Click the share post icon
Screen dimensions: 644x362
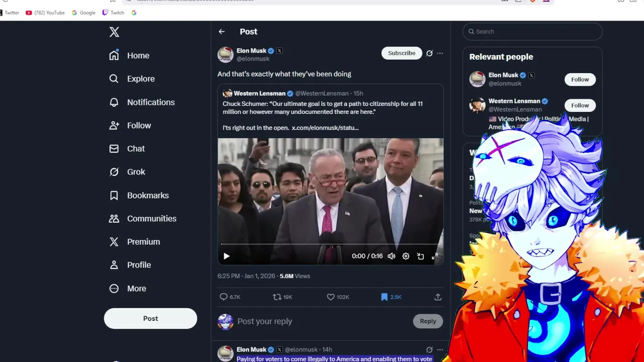click(x=438, y=297)
